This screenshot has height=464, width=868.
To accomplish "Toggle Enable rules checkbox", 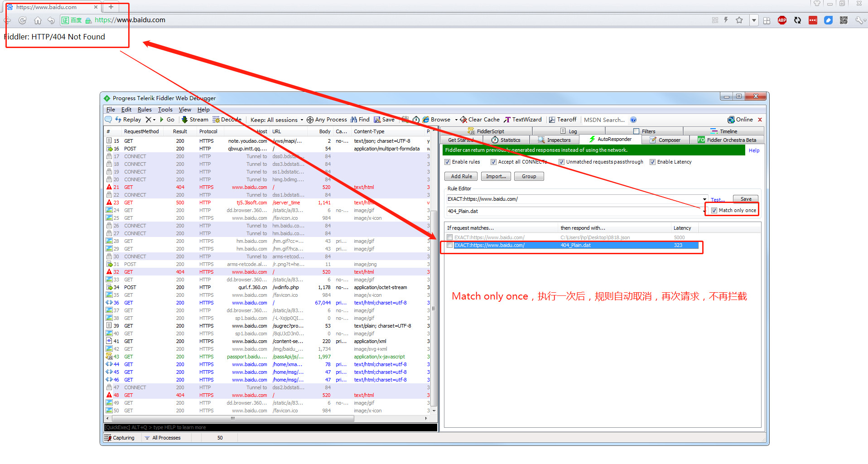I will click(x=448, y=162).
